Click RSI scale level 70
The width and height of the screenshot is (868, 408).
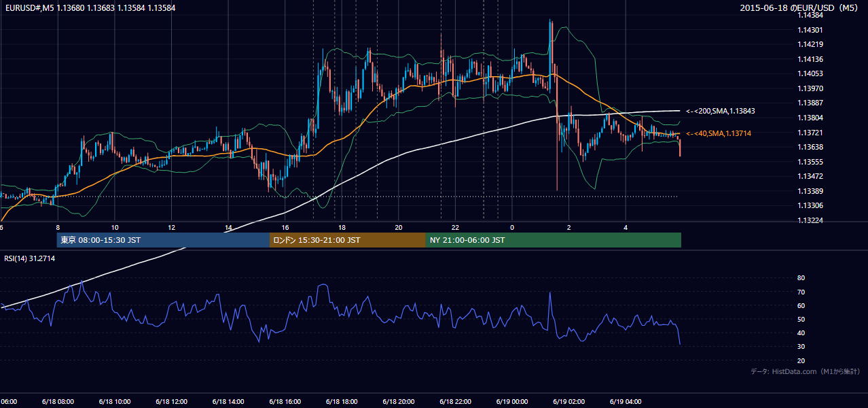[801, 292]
